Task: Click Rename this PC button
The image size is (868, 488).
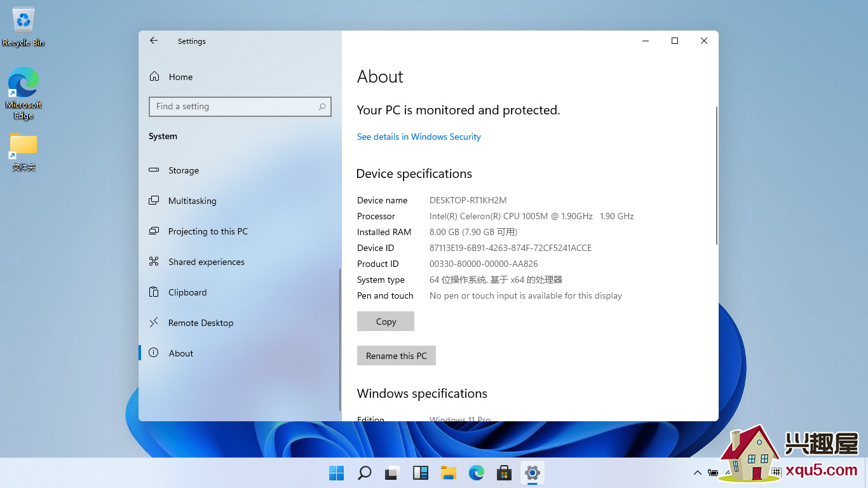Action: click(397, 356)
